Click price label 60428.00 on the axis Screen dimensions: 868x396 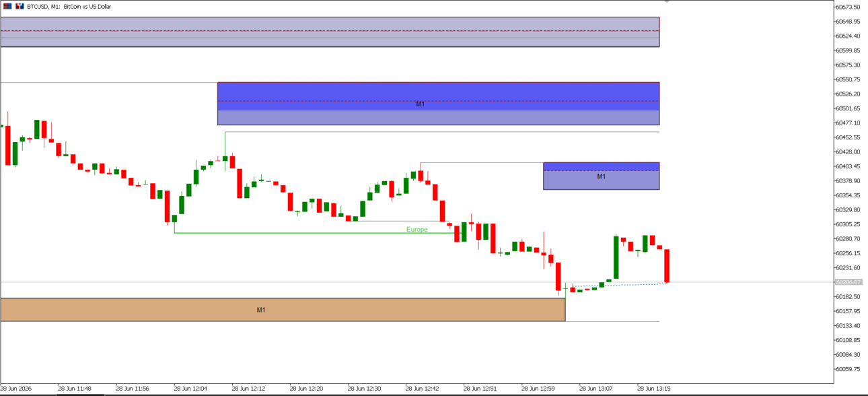pos(848,152)
